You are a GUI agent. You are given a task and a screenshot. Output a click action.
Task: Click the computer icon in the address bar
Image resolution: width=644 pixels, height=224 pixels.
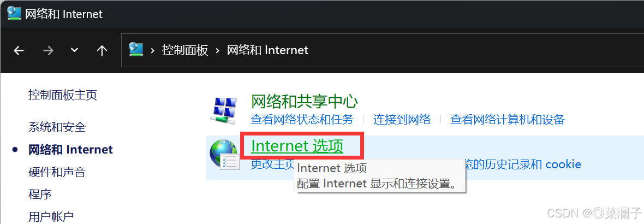coord(136,50)
